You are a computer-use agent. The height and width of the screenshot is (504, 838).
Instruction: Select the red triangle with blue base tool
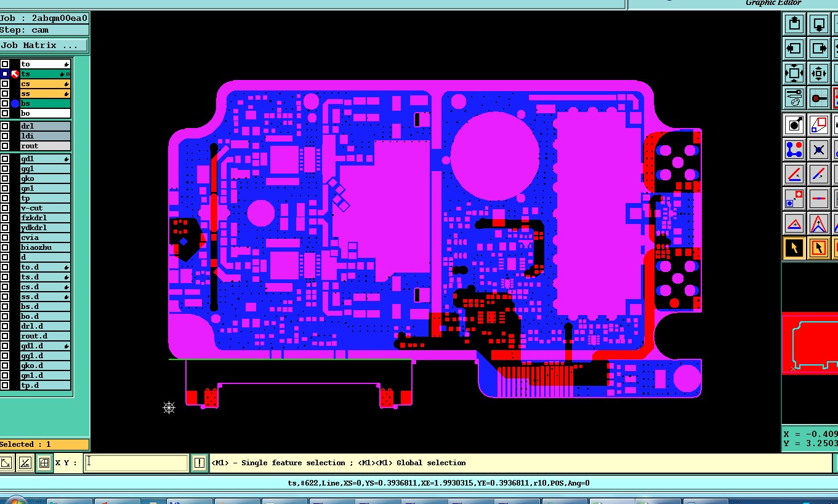(794, 223)
